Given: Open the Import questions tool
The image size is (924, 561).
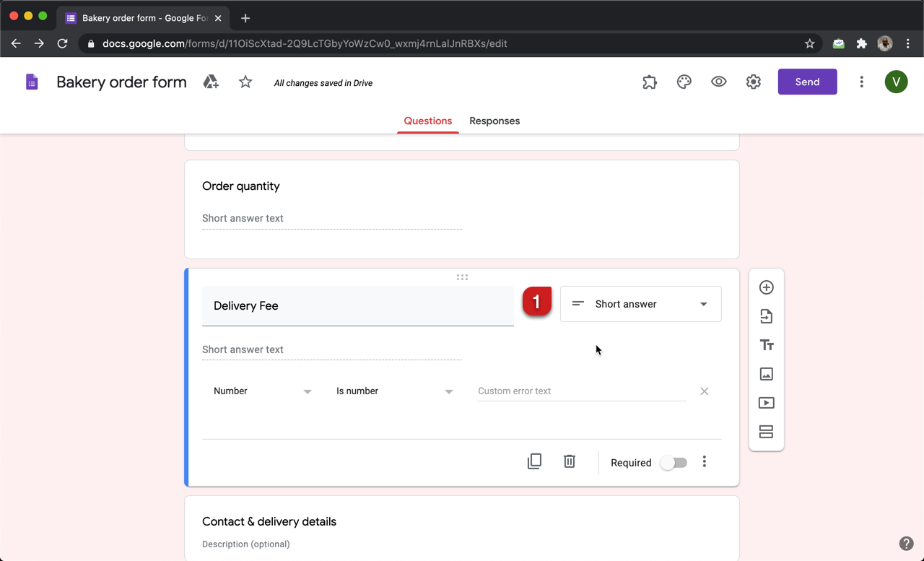Looking at the screenshot, I should pos(766,316).
